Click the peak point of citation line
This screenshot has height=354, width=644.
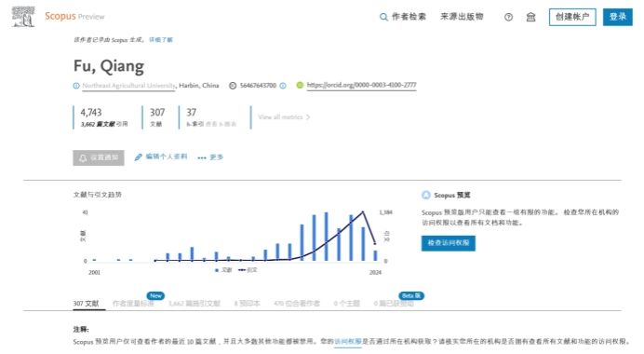coord(363,212)
